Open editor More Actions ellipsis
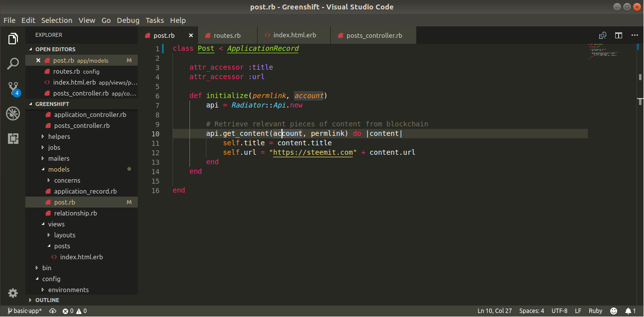This screenshot has width=644, height=317. [635, 35]
